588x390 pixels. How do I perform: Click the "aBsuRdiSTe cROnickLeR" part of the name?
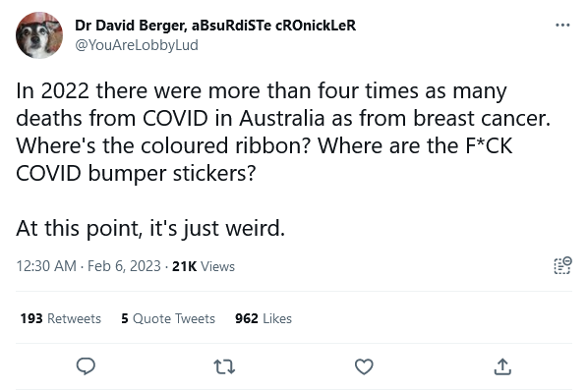tap(273, 26)
